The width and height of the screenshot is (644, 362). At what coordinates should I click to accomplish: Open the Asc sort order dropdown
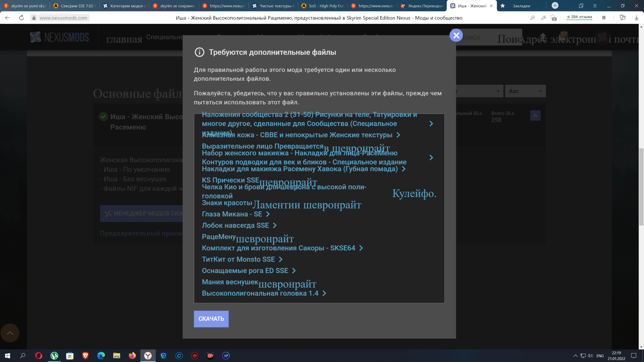point(525,91)
